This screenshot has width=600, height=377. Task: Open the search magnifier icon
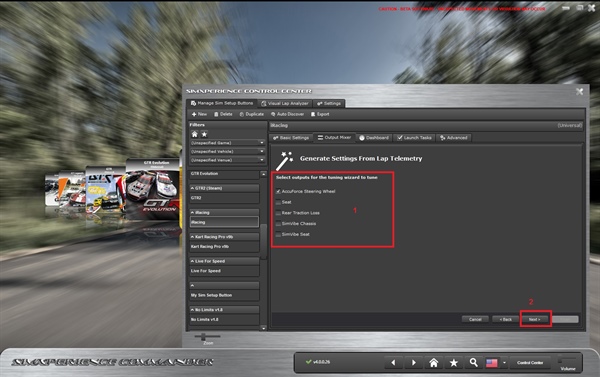tap(473, 362)
